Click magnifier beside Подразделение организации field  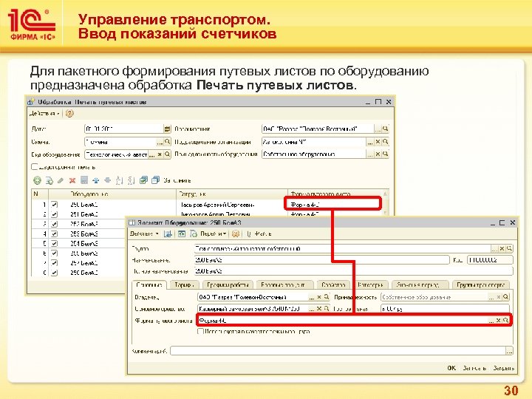386,141
